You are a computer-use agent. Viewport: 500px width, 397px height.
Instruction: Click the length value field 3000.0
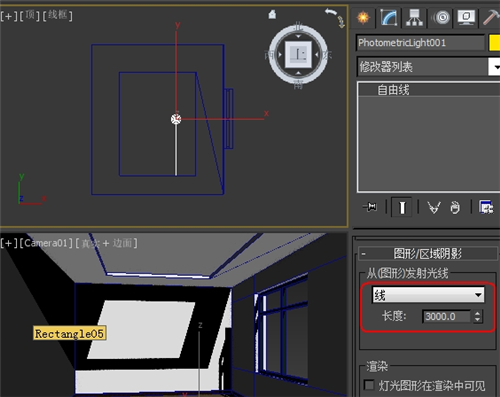point(447,316)
